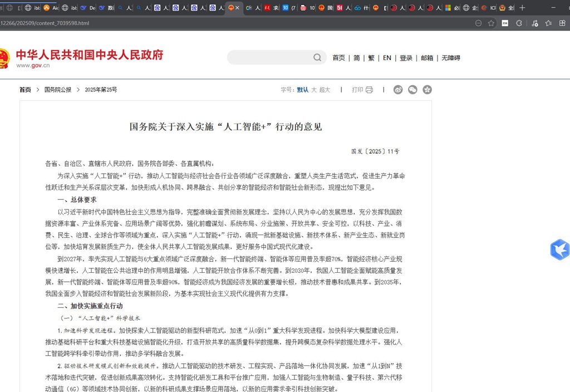Switch to the globe 企 tab
Image resolution: width=570 pixels, height=392 pixels.
471,8
